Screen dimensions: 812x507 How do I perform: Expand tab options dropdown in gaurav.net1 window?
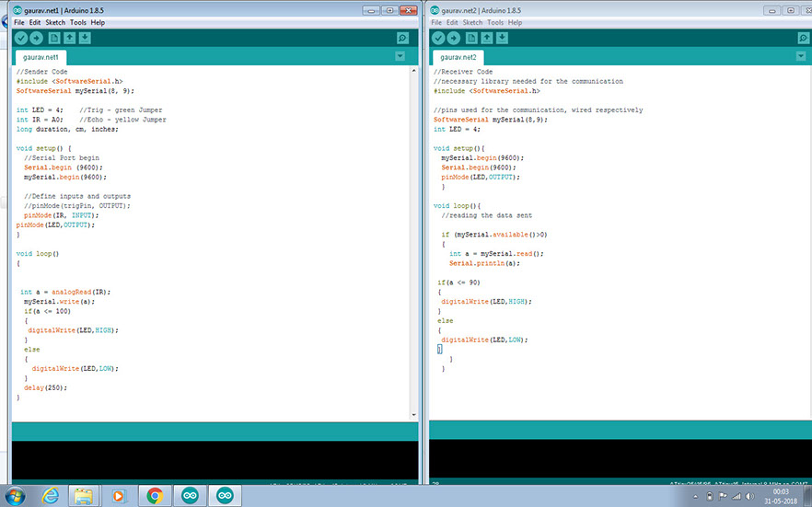tap(400, 56)
